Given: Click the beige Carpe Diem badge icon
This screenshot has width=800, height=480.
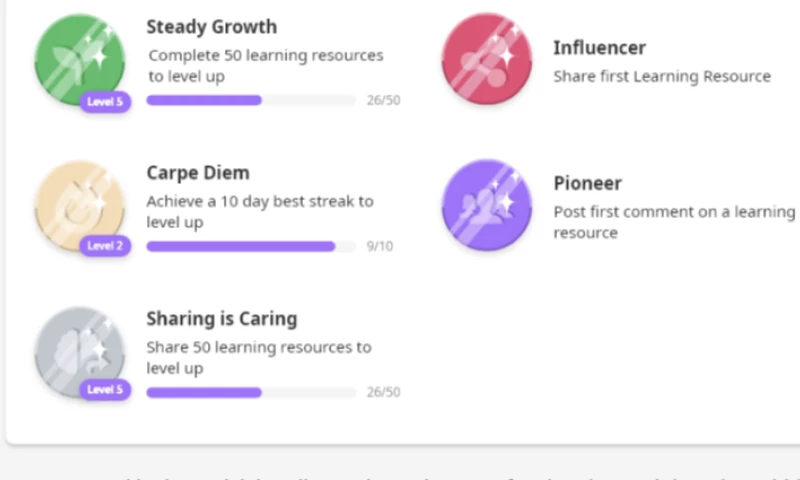Looking at the screenshot, I should pos(80,205).
